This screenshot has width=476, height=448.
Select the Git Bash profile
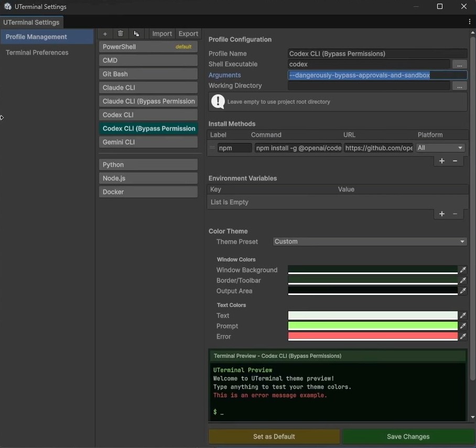coord(148,74)
